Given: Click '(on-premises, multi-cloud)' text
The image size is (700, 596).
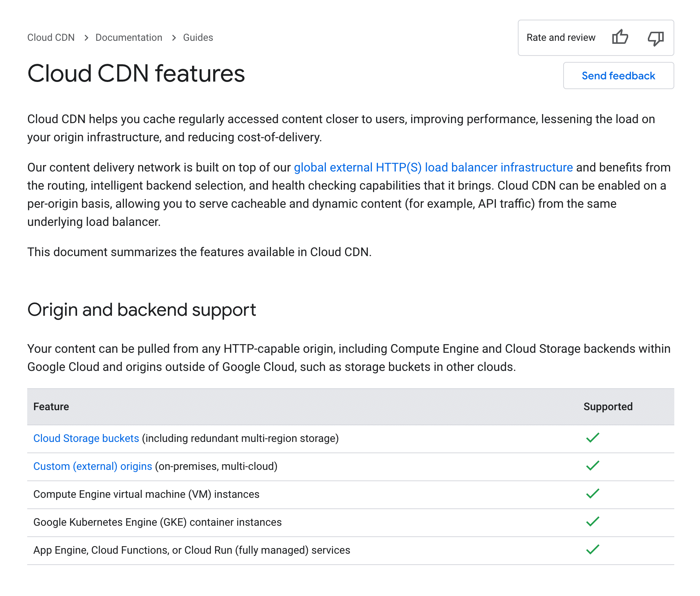Looking at the screenshot, I should (216, 466).
